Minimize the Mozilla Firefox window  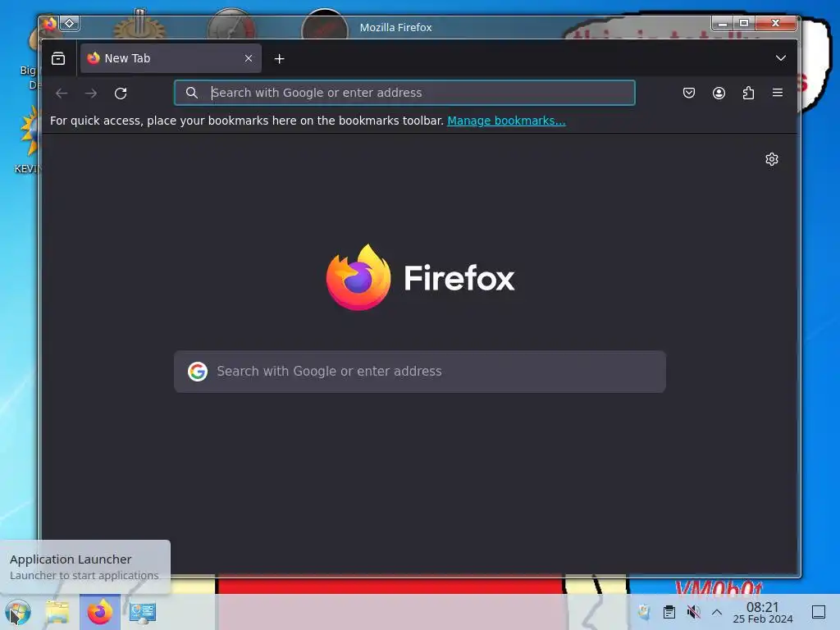pos(723,23)
